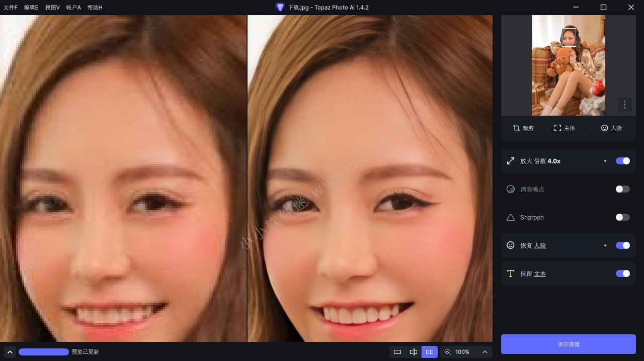Click the underlined 文本 text link
The width and height of the screenshot is (644, 361).
540,274
